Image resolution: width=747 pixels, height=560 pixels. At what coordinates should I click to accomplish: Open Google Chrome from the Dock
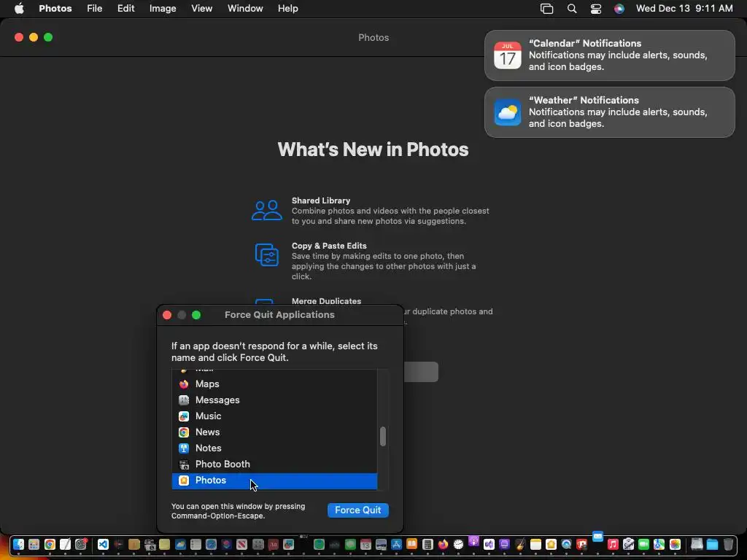(x=50, y=544)
